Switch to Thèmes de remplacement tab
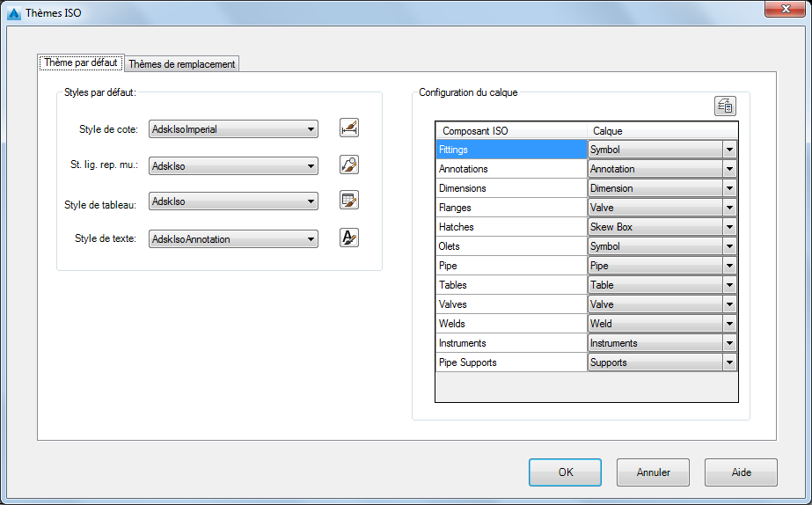Image resolution: width=812 pixels, height=505 pixels. 182,63
